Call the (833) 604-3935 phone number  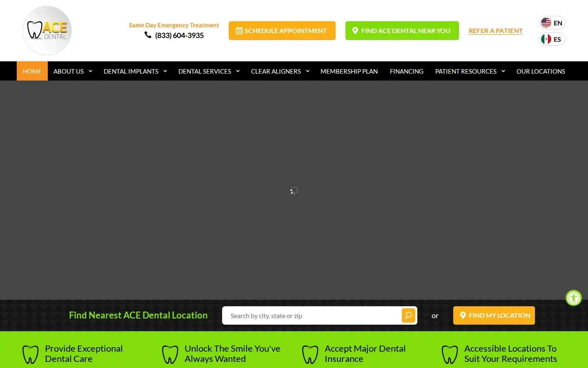click(x=179, y=36)
